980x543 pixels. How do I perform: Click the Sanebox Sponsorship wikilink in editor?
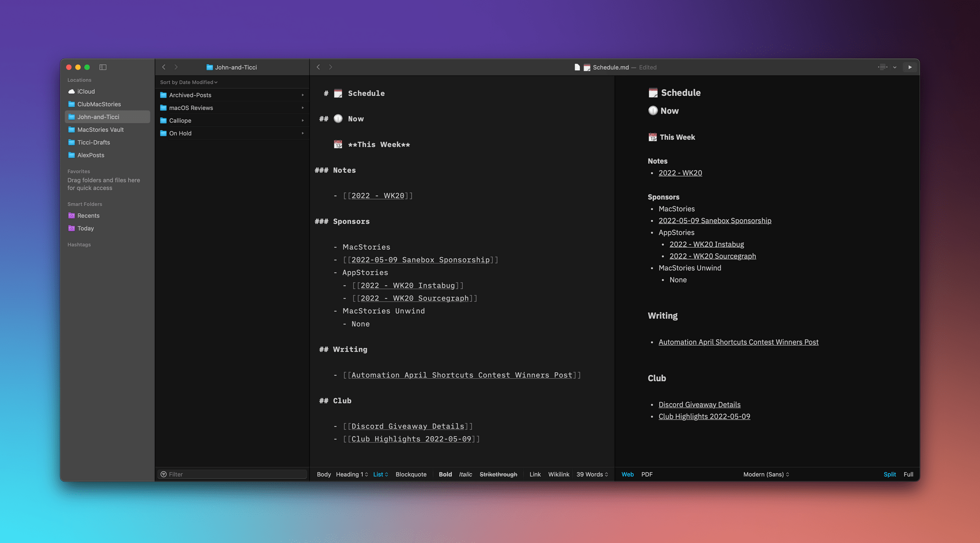coord(420,260)
